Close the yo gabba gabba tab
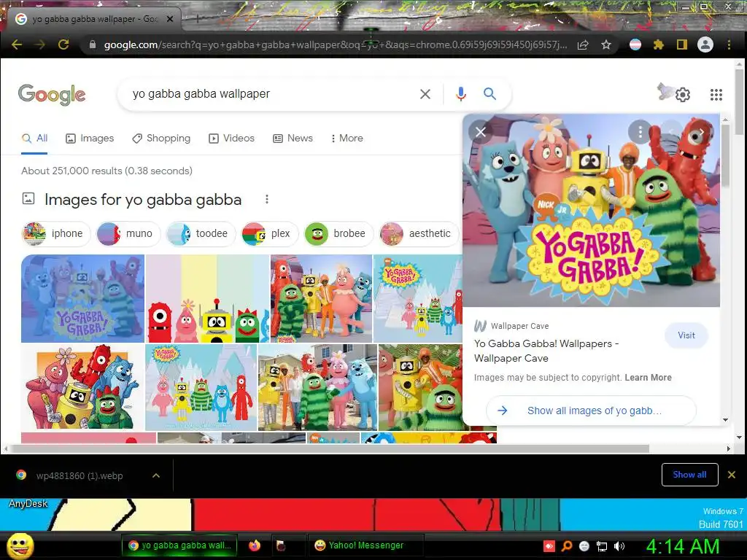This screenshot has height=560, width=747. pyautogui.click(x=170, y=19)
